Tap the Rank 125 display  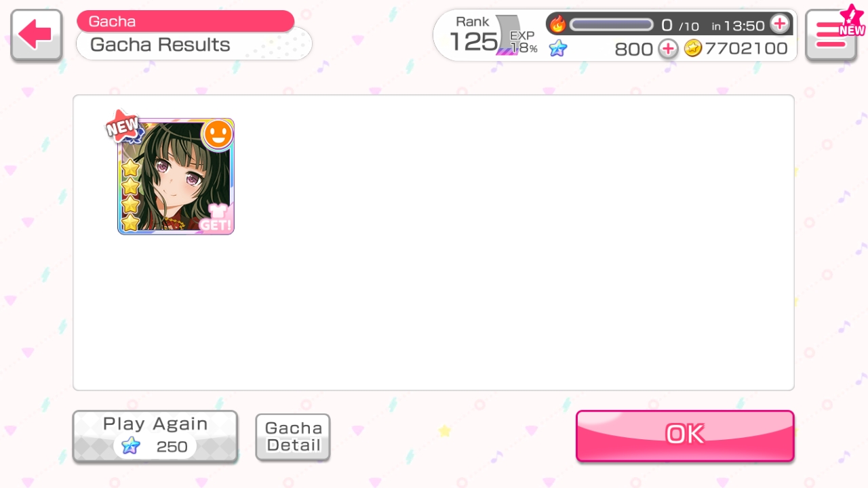(x=473, y=35)
